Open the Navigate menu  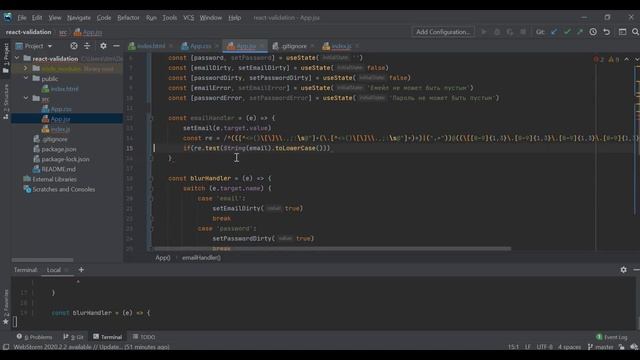point(79,18)
